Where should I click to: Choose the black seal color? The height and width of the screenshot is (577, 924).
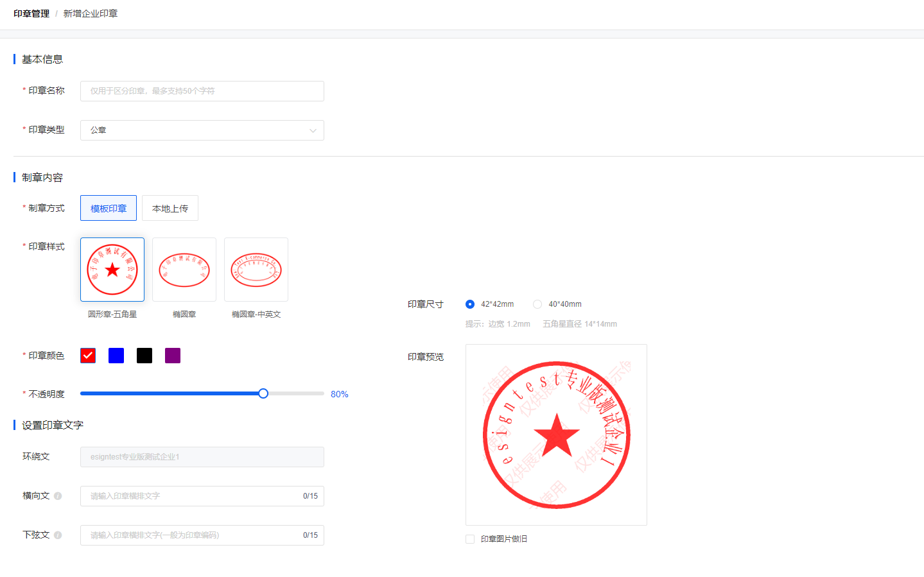point(144,356)
